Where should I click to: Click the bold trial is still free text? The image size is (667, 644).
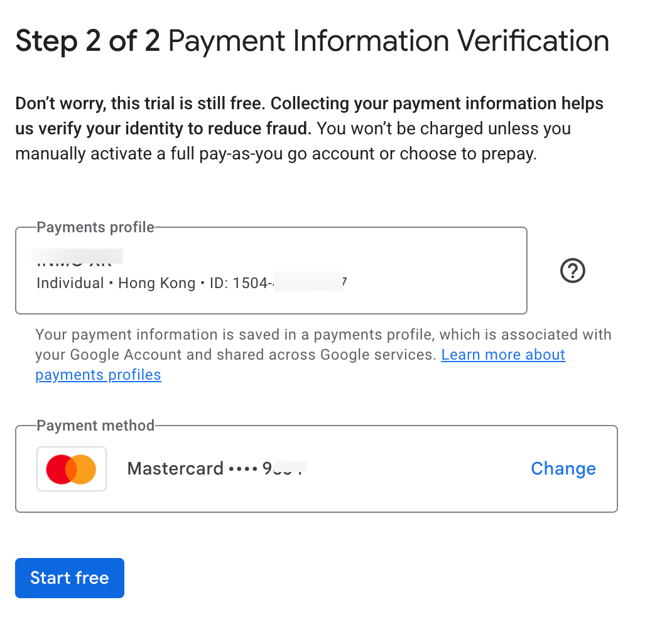pos(309,104)
